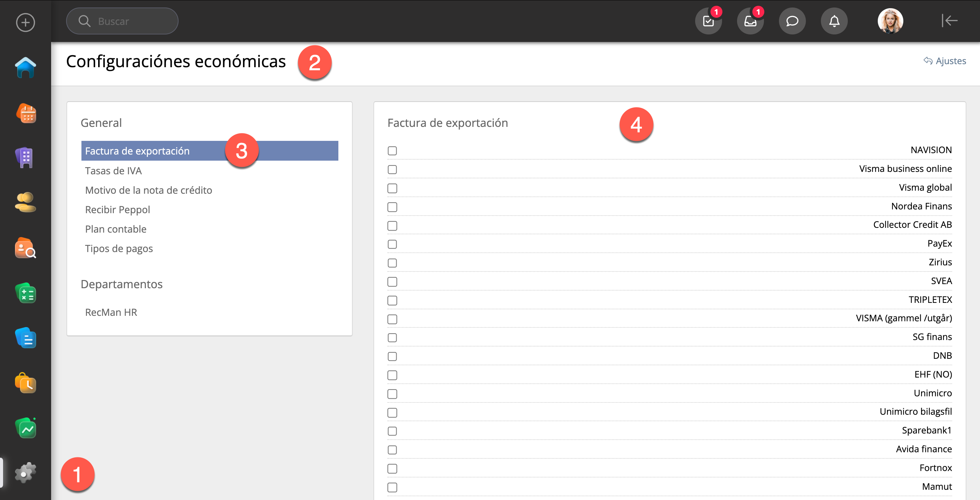Open the green calculator economy icon
Viewport: 980px width, 500px height.
[x=26, y=293]
